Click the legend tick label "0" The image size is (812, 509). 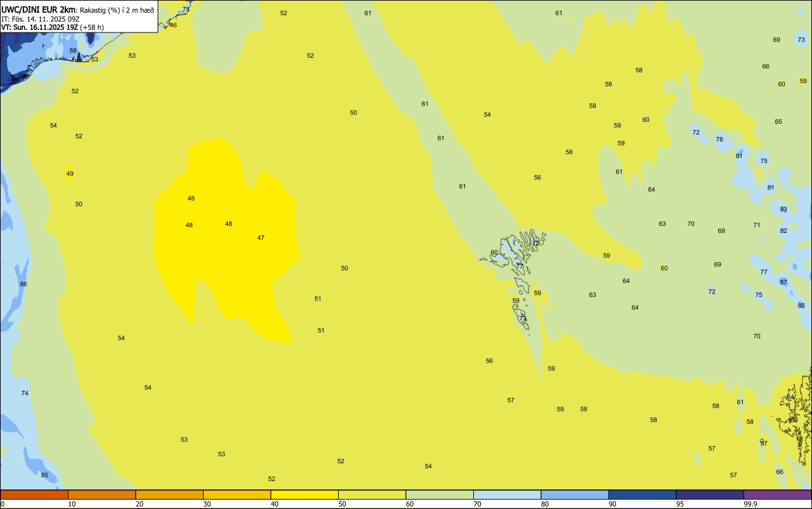click(x=3, y=504)
